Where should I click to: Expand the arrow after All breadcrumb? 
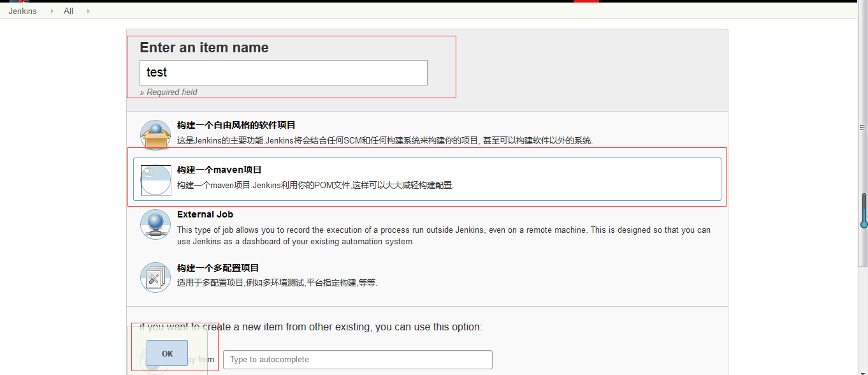pos(88,11)
